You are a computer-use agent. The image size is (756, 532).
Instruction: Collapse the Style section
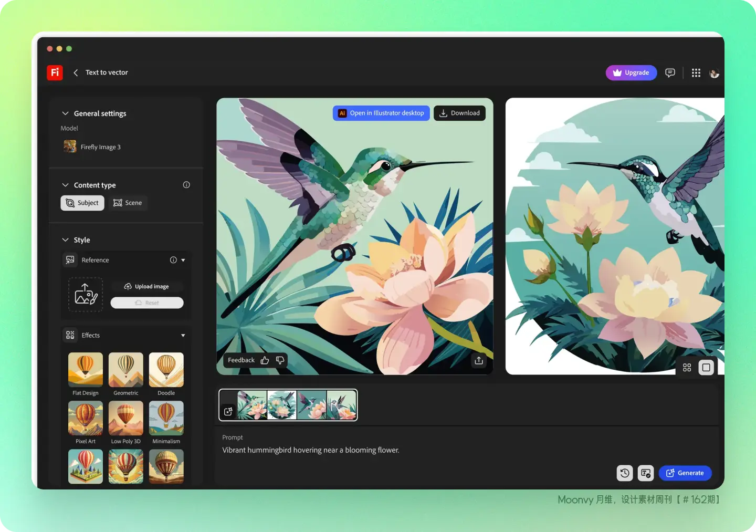pyautogui.click(x=66, y=240)
